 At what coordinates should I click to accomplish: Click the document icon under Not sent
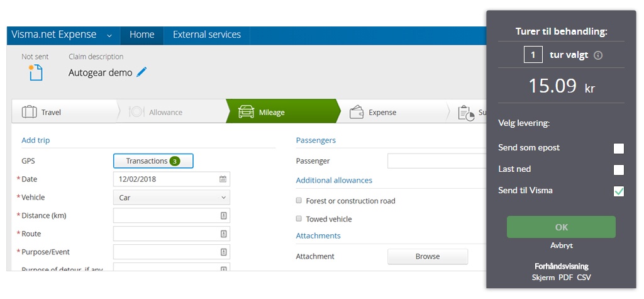[x=35, y=72]
